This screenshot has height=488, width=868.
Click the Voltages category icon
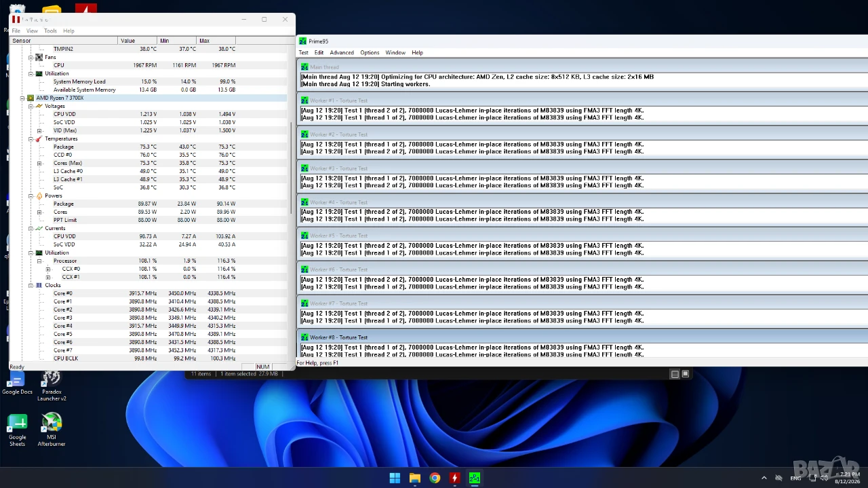click(x=39, y=106)
